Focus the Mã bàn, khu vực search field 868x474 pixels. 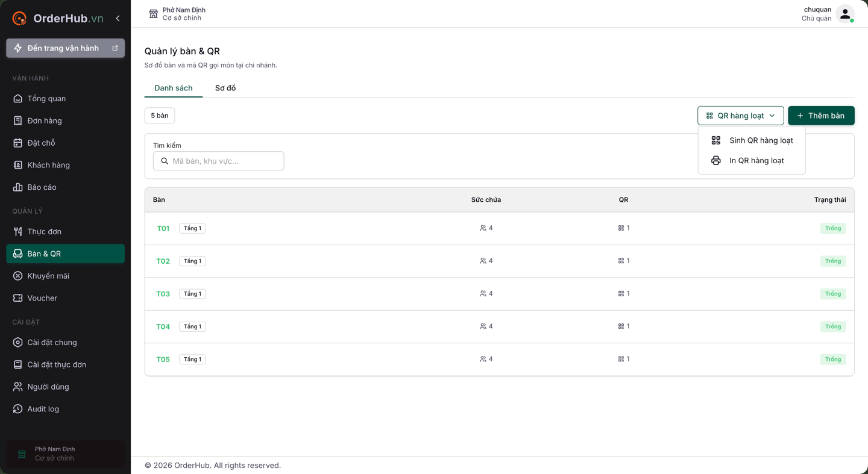218,161
